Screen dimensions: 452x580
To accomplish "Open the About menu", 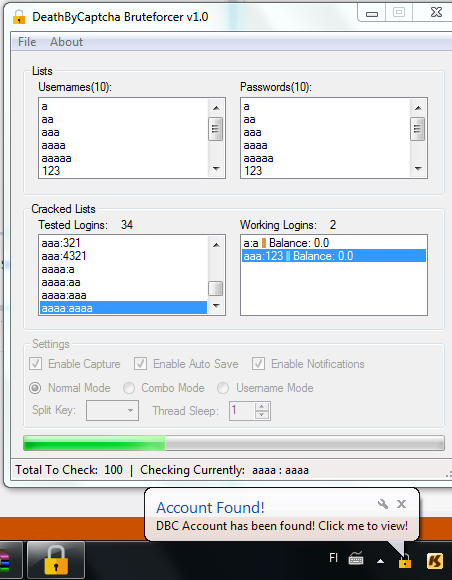I will [x=67, y=42].
